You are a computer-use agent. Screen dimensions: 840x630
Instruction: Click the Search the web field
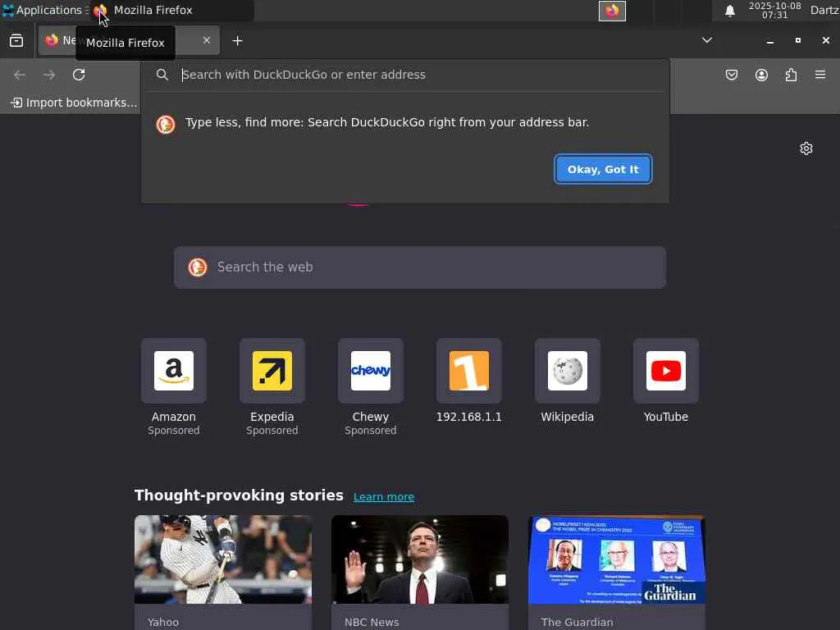420,267
